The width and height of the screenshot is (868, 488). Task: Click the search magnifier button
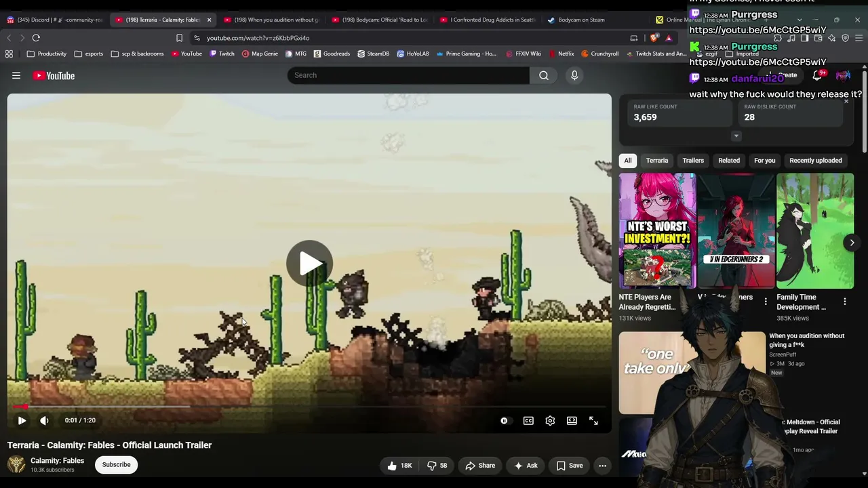544,75
